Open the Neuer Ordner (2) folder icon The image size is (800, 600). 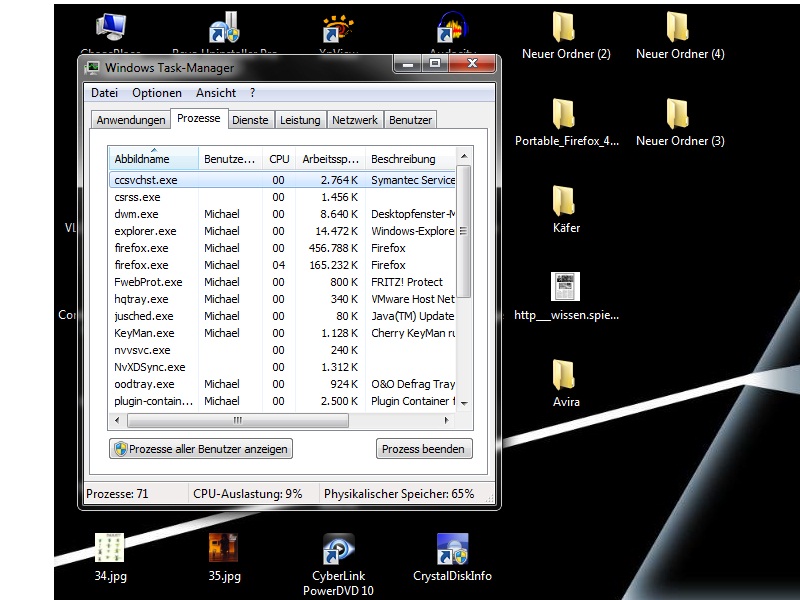pos(563,27)
